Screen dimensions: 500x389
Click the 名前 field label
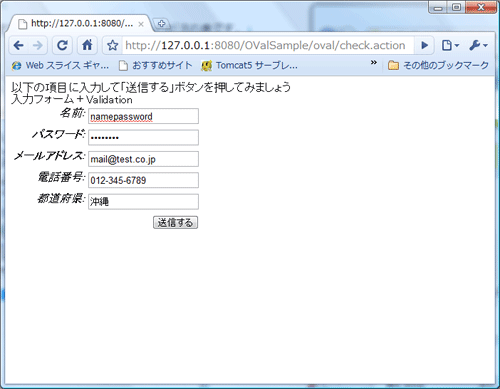pyautogui.click(x=73, y=113)
